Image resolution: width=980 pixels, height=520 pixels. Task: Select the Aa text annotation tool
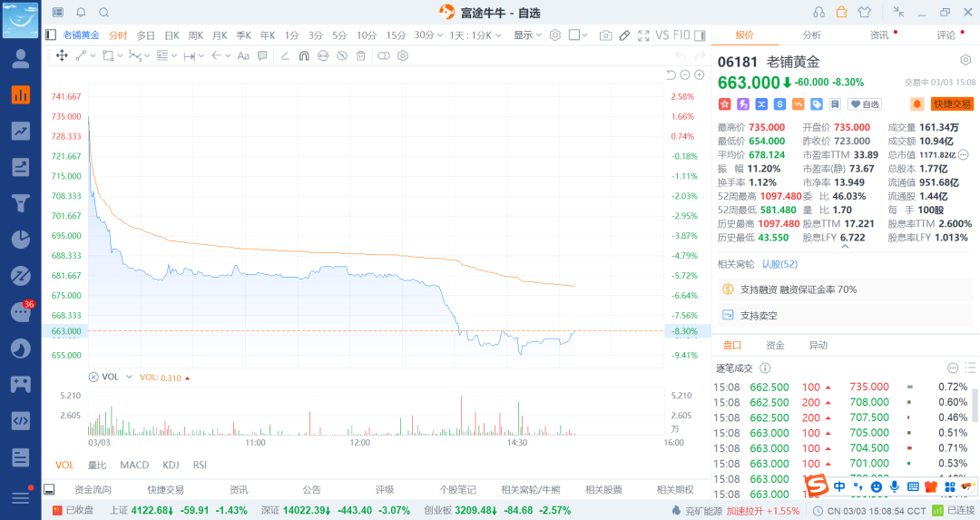coord(244,55)
